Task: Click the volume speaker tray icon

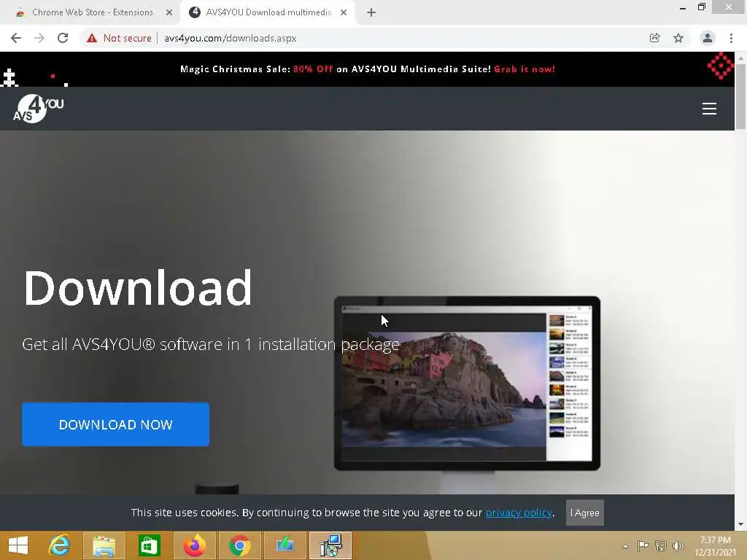Action: (678, 545)
